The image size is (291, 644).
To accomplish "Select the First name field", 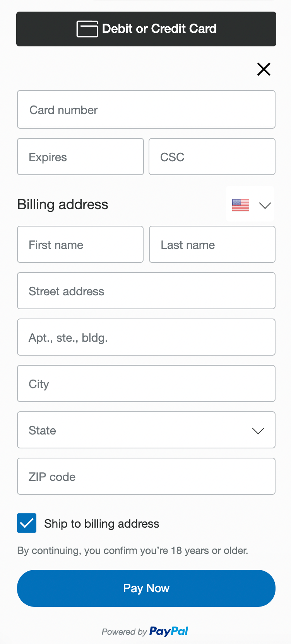I will [x=80, y=244].
